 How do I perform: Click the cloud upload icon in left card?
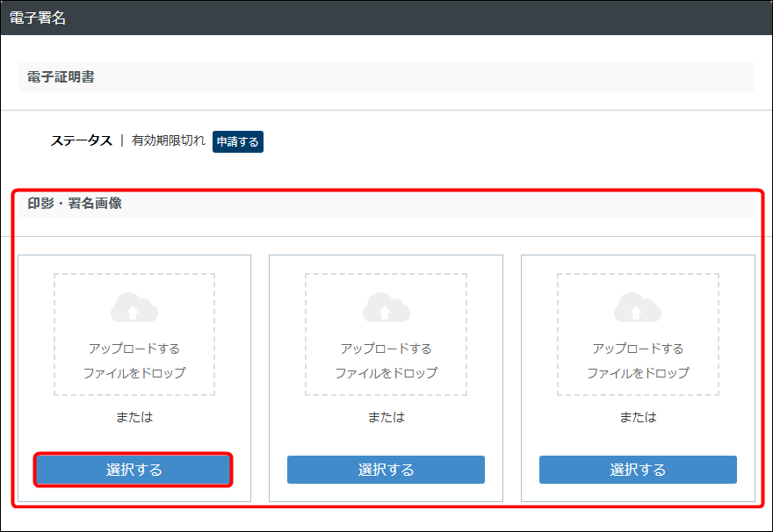[x=134, y=308]
